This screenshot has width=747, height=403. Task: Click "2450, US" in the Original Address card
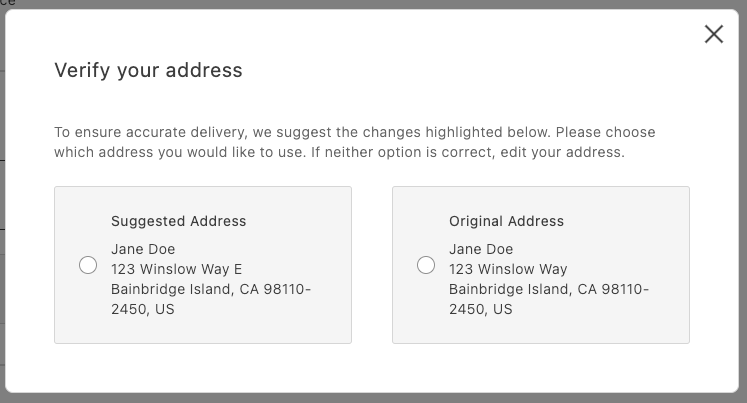click(x=480, y=309)
